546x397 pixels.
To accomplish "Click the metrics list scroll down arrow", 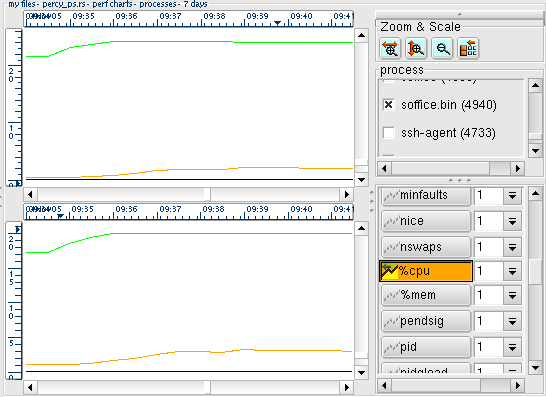I will point(535,367).
